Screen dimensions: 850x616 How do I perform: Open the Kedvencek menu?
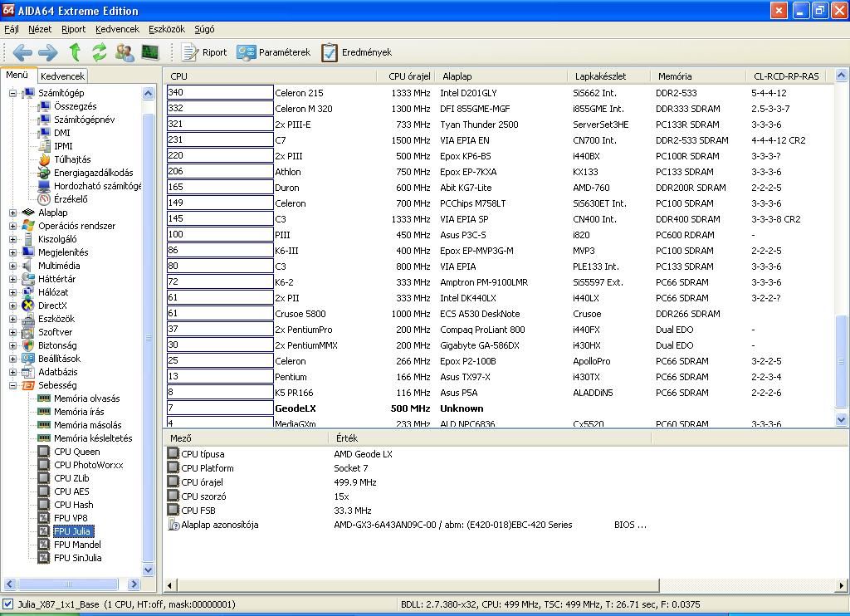(x=117, y=29)
